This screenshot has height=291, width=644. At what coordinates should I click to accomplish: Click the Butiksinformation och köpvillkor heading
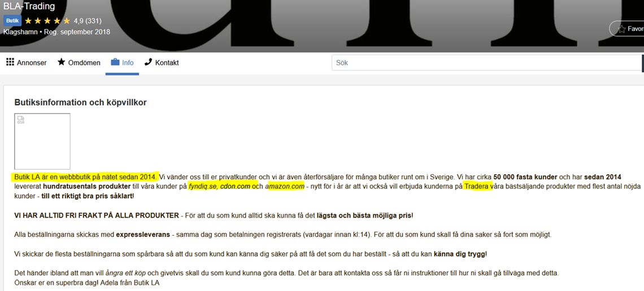[x=80, y=103]
